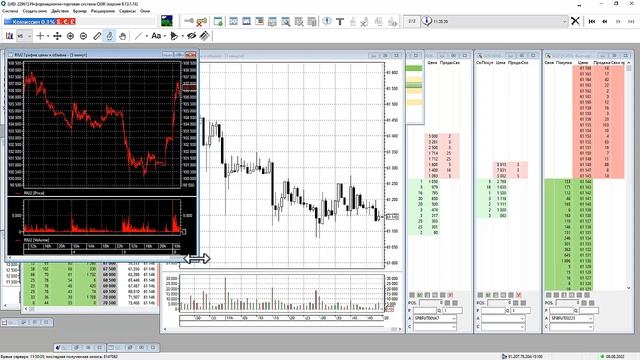Select the Aa text annotation tool

156,36
